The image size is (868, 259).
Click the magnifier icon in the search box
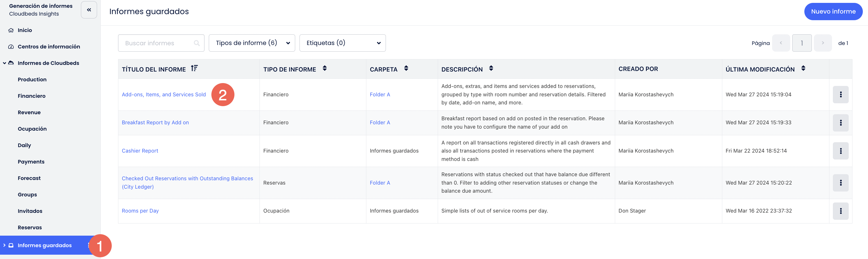[x=197, y=43]
